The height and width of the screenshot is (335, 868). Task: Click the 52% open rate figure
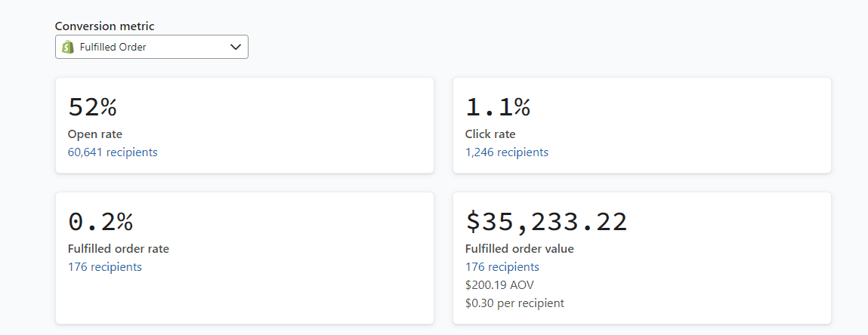[92, 108]
